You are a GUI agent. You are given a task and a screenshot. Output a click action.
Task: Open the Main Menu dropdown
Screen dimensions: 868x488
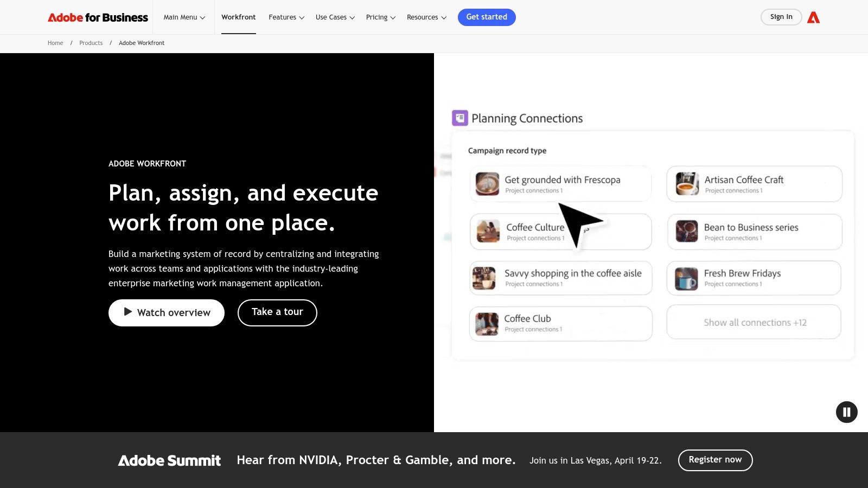pyautogui.click(x=184, y=17)
